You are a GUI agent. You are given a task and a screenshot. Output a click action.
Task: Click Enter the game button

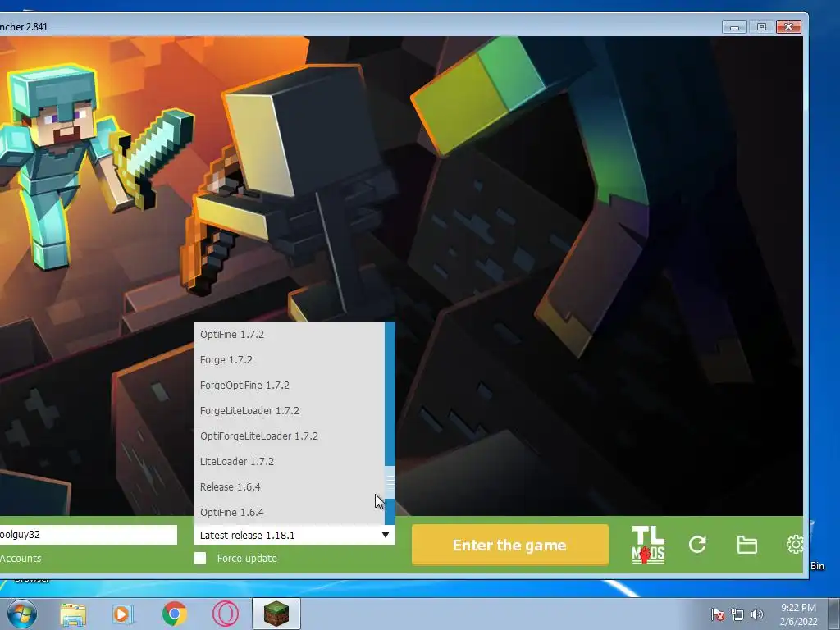click(510, 545)
